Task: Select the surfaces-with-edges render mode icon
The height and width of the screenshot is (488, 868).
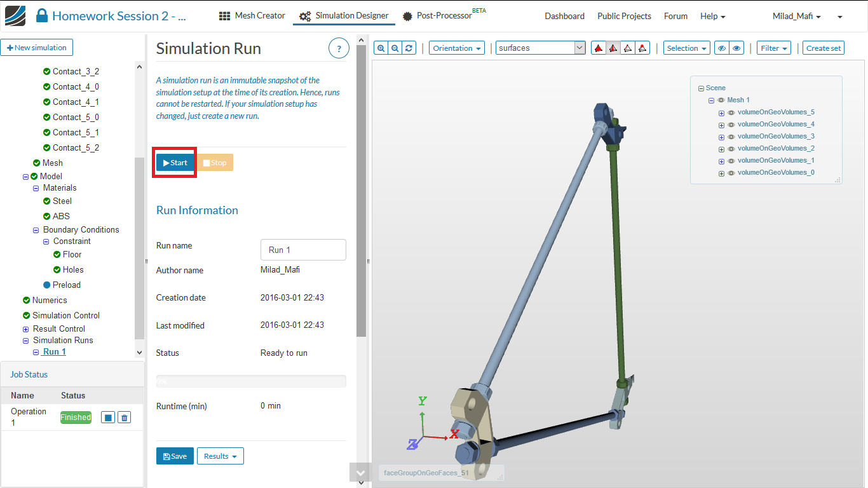Action: coord(613,48)
